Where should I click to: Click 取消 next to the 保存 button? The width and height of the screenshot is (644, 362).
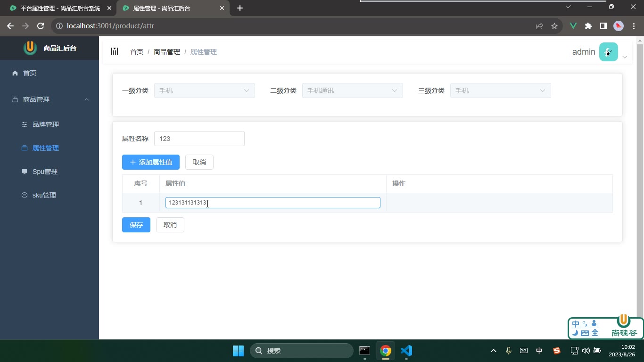coord(170,225)
